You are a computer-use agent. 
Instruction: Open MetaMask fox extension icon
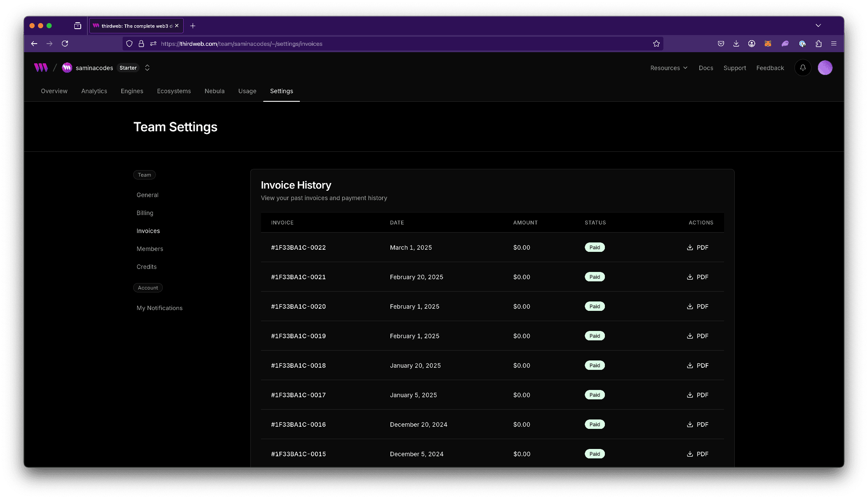768,44
